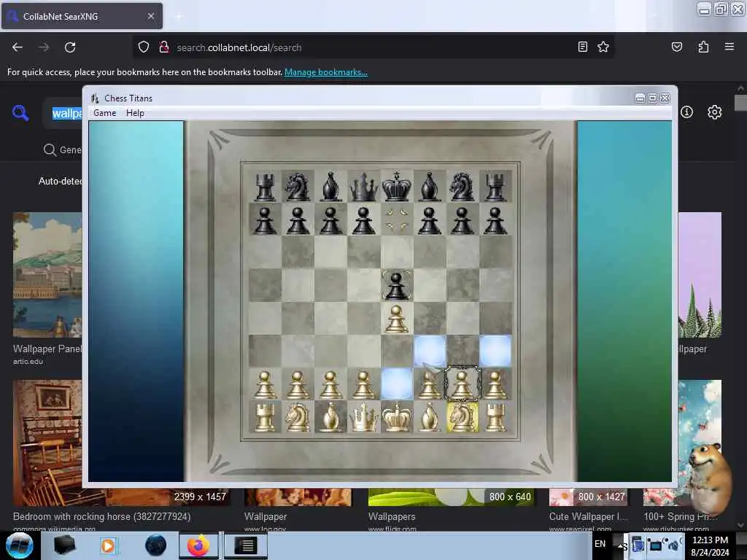Select the white knight on b1
747x560 pixels.
tap(298, 416)
